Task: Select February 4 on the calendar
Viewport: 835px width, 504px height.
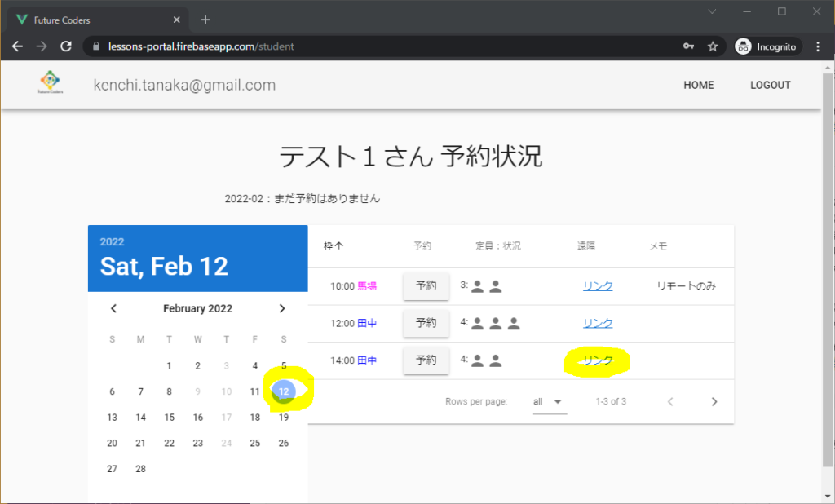Action: click(x=255, y=366)
